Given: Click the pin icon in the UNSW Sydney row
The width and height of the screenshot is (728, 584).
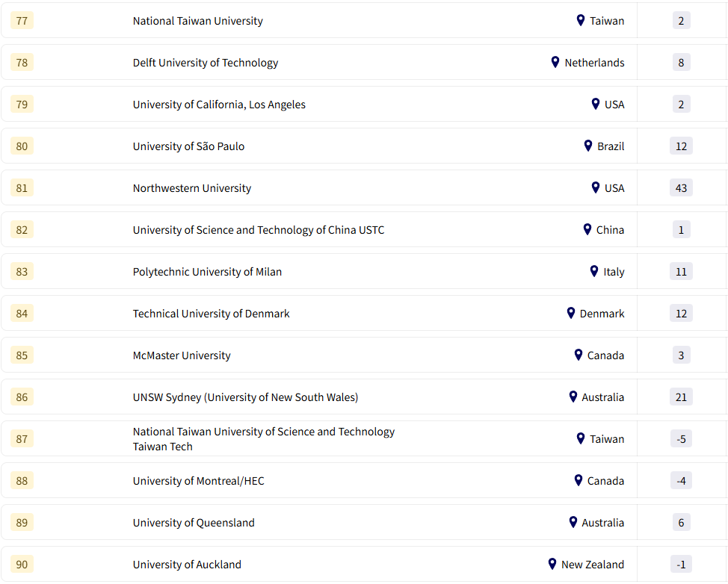Looking at the screenshot, I should pos(573,397).
